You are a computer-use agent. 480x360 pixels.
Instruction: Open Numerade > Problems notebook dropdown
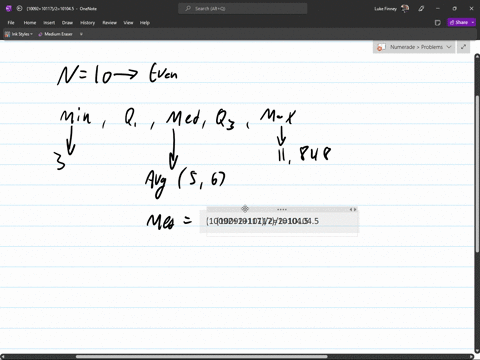point(414,47)
